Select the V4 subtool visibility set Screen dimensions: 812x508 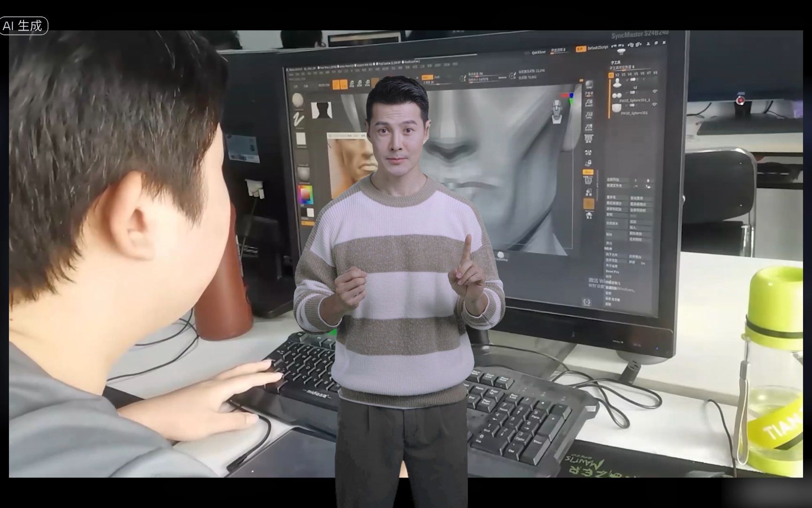630,74
